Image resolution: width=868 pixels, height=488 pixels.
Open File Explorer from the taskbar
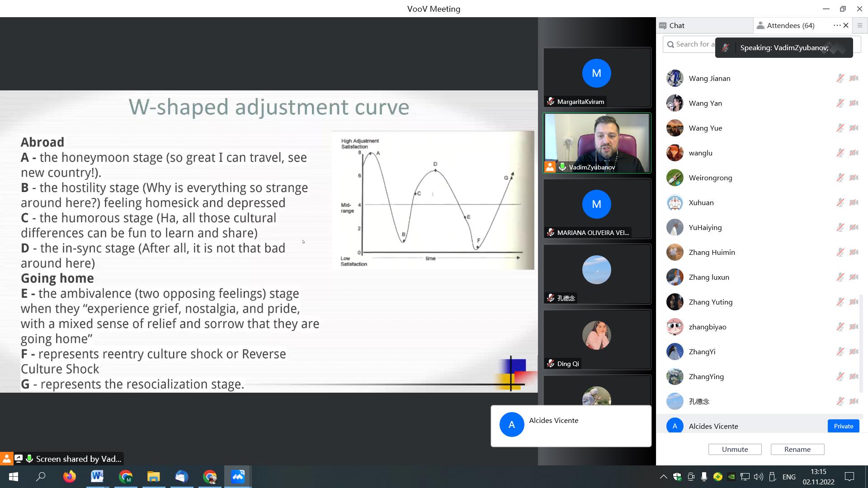coord(153,476)
